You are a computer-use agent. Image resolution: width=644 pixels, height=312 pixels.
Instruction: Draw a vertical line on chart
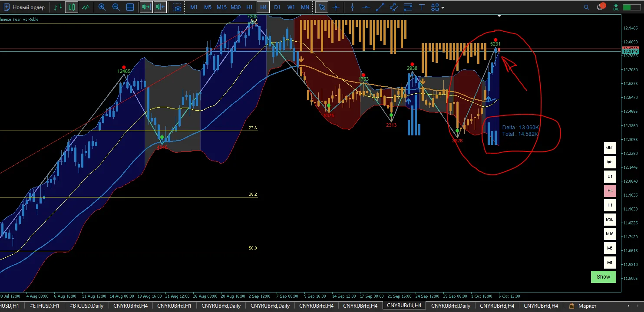click(x=352, y=7)
